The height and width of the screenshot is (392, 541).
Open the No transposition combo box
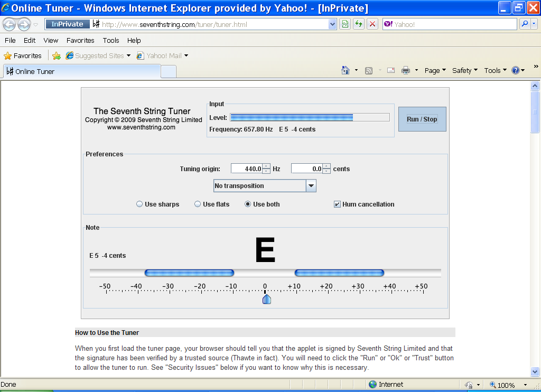coord(265,185)
